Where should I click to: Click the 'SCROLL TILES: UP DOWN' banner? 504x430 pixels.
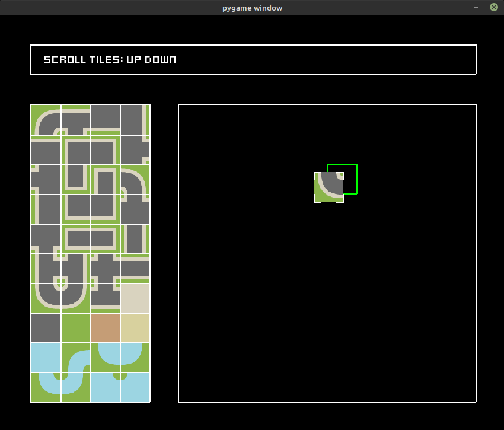pos(253,59)
